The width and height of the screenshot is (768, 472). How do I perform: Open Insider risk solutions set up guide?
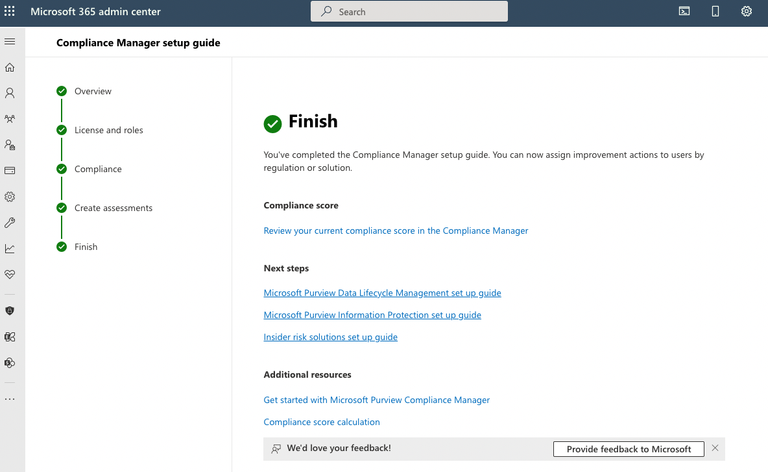coord(331,337)
